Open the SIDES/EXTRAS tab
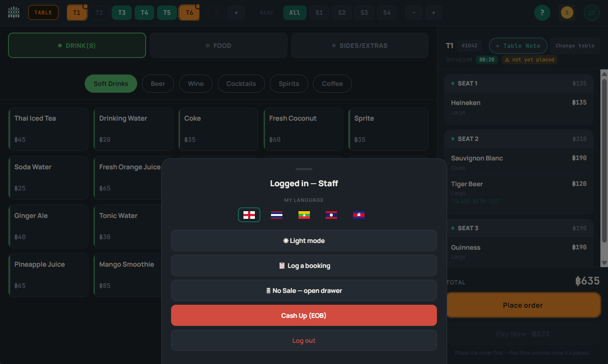608x364 pixels. 360,45
